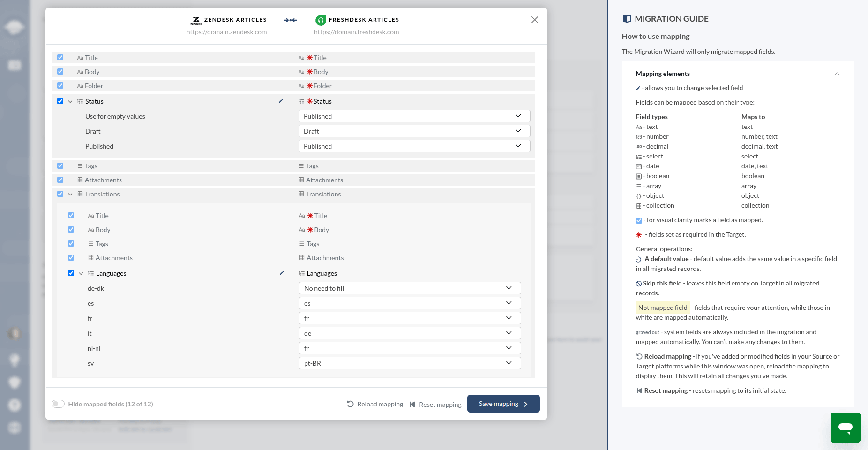Click the Status field edit pencil icon

click(x=281, y=101)
